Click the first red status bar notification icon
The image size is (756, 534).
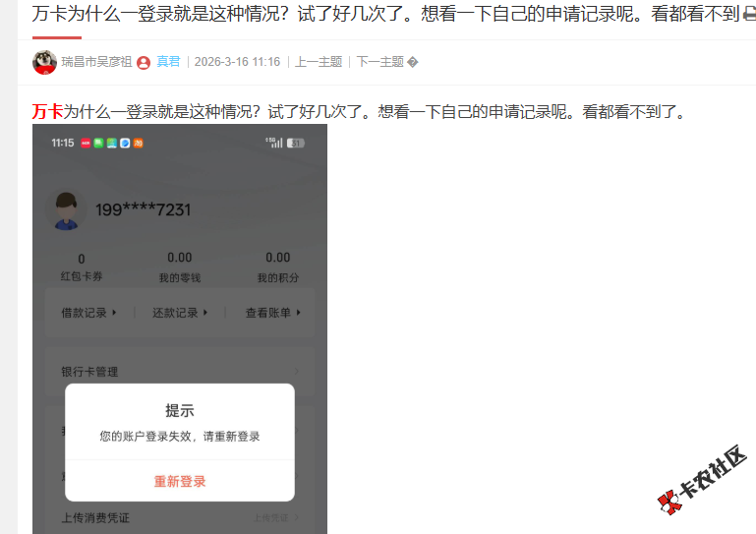coord(86,144)
